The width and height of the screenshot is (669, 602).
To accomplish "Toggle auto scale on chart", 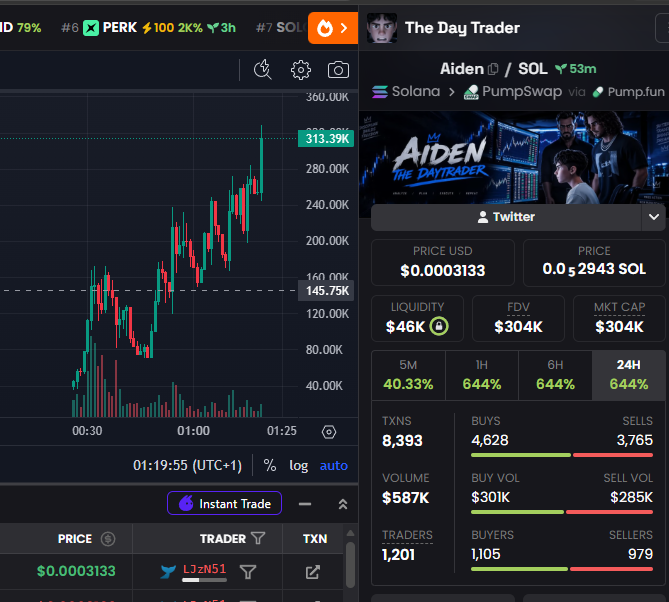I will [x=334, y=465].
